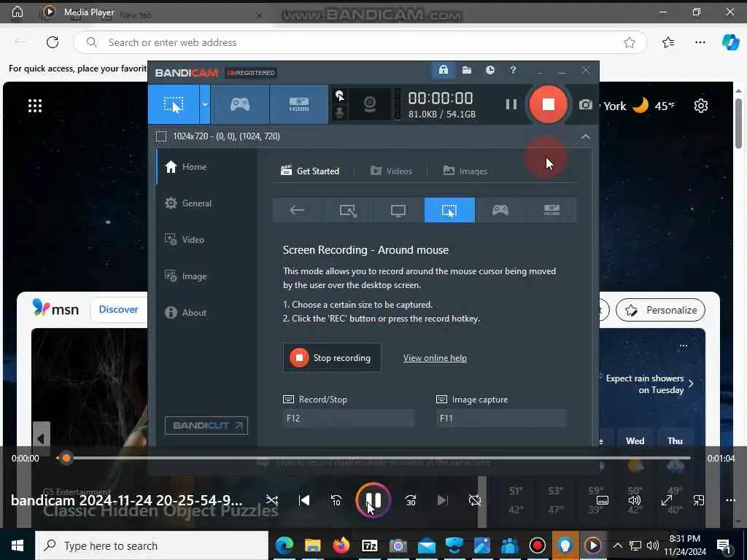Screen dimensions: 747x560
Task: Open more options in Media Player
Action: pyautogui.click(x=730, y=500)
